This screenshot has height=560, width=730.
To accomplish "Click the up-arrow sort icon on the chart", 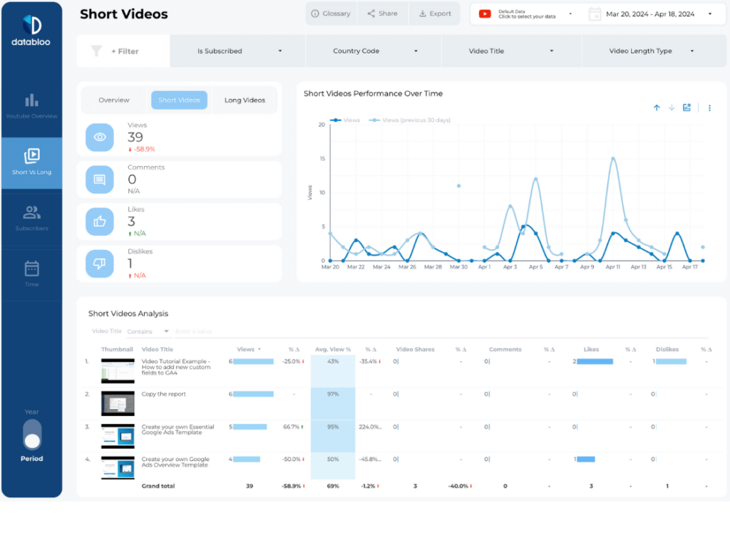I will pos(657,108).
